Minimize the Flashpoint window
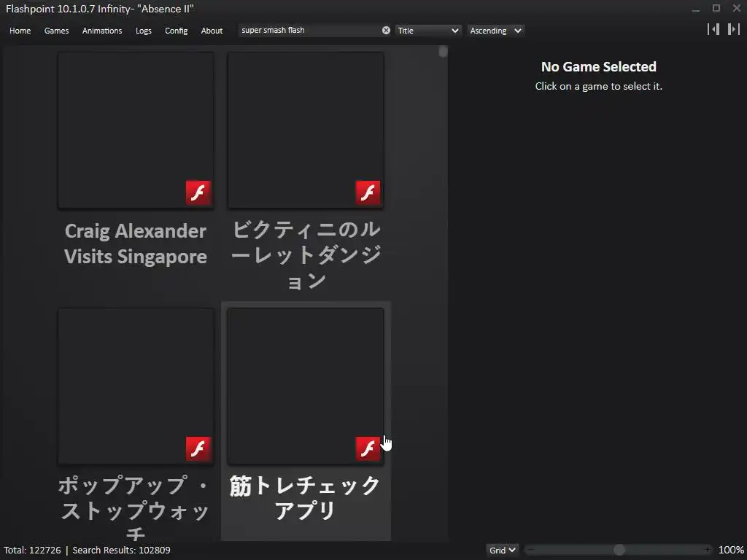 [695, 9]
